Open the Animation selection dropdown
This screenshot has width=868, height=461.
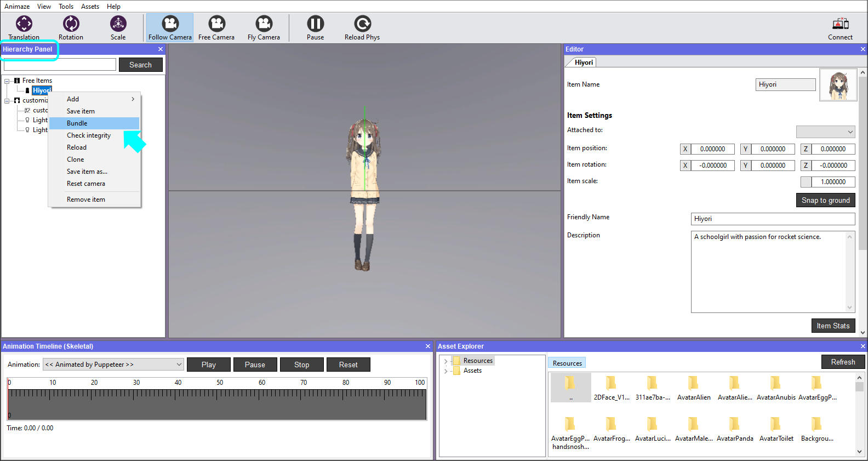pos(113,365)
